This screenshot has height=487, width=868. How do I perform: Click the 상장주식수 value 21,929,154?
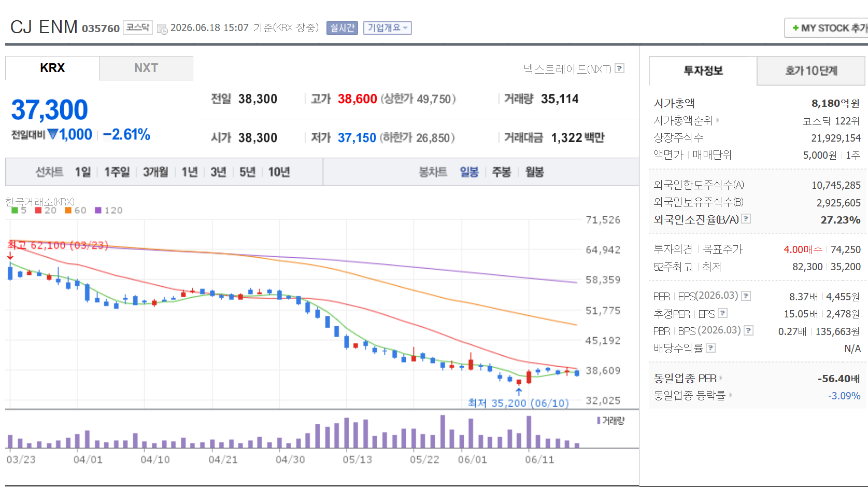836,138
